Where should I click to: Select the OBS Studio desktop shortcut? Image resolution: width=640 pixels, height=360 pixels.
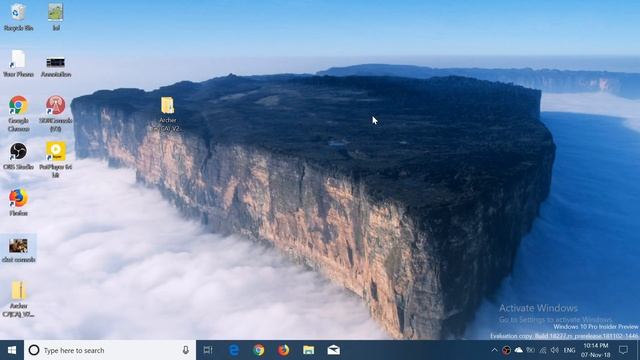pos(18,156)
